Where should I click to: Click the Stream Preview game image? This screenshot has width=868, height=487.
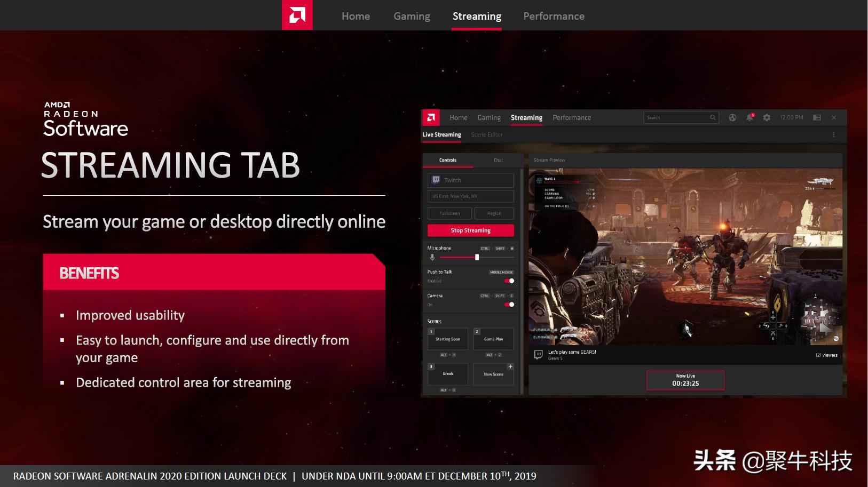click(685, 257)
